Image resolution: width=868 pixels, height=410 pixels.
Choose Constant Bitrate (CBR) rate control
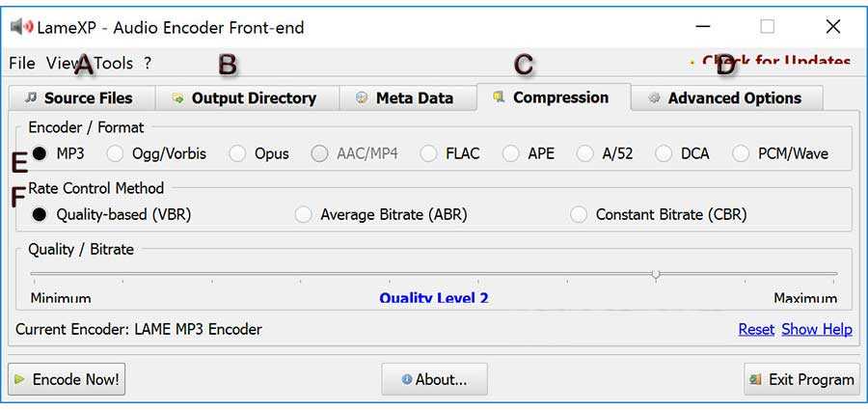pyautogui.click(x=579, y=214)
